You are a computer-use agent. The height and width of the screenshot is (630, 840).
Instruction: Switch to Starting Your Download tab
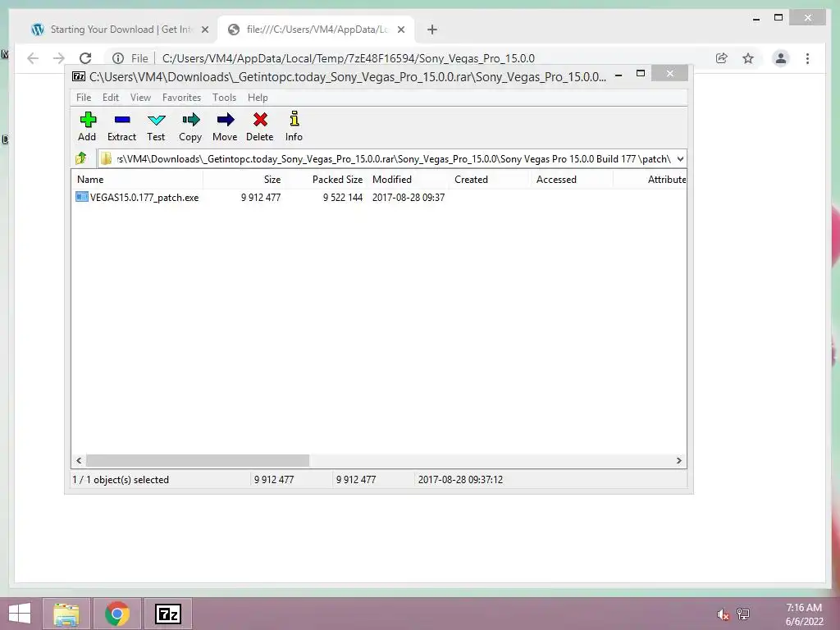click(119, 30)
